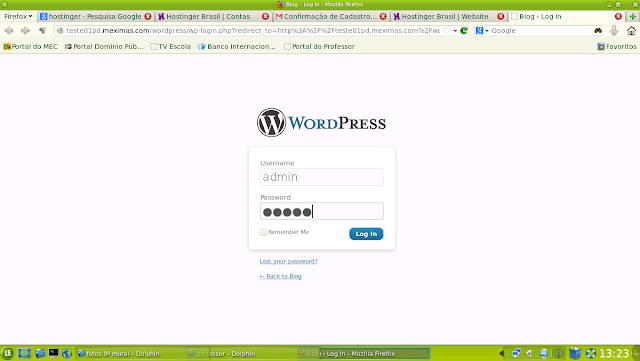Click the Log In button
The image size is (640, 361).
coord(366,234)
